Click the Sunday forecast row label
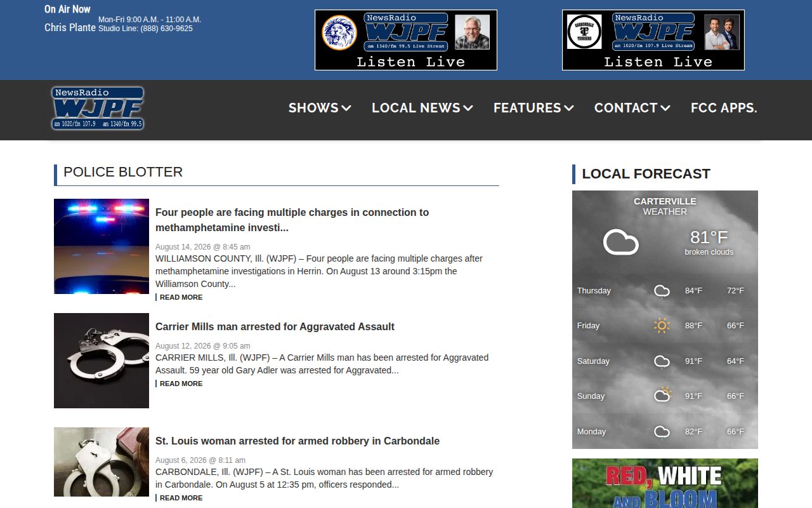The width and height of the screenshot is (812, 508). pyautogui.click(x=591, y=396)
